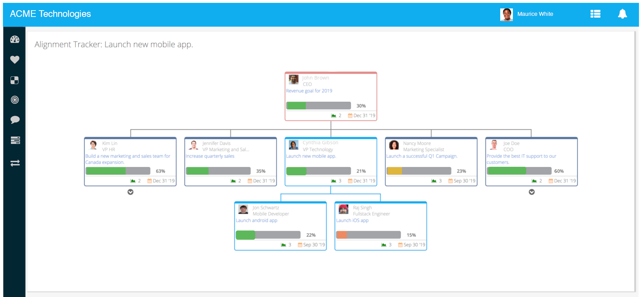644x297 pixels.
Task: Open the Increase quarterly sales goal
Action: click(210, 156)
